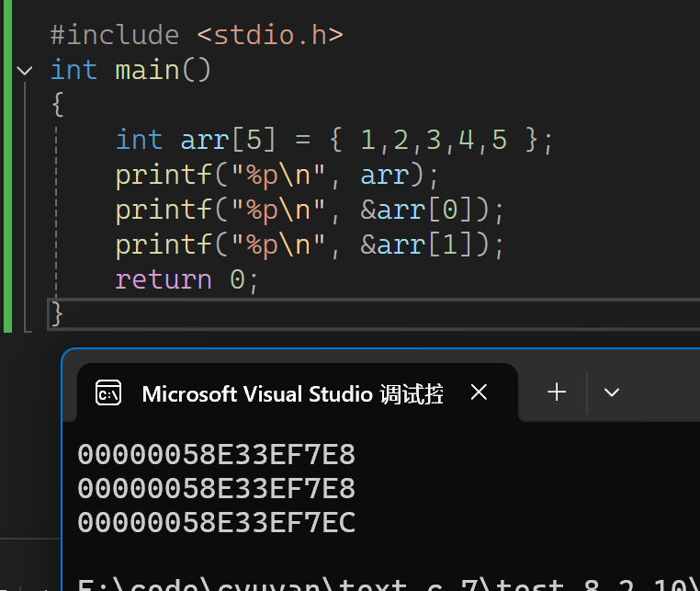Screen dimensions: 700x591
Task: Close the Microsoft Visual Studio debug console tab
Action: (479, 392)
